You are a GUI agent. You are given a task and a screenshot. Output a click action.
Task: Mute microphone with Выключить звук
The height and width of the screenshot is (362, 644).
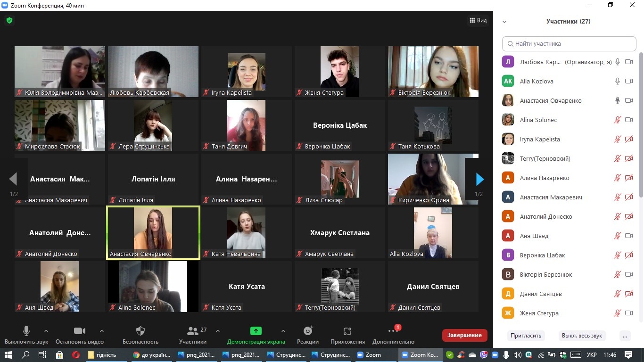point(26,331)
